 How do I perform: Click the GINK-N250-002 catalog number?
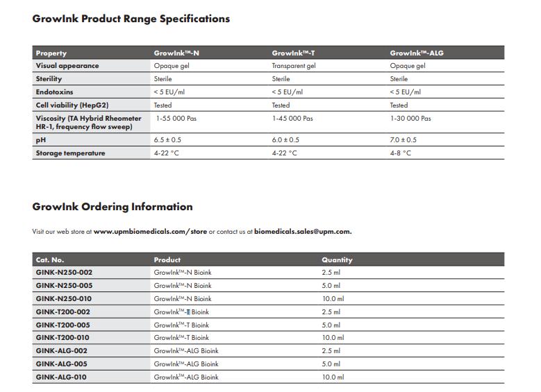click(64, 273)
